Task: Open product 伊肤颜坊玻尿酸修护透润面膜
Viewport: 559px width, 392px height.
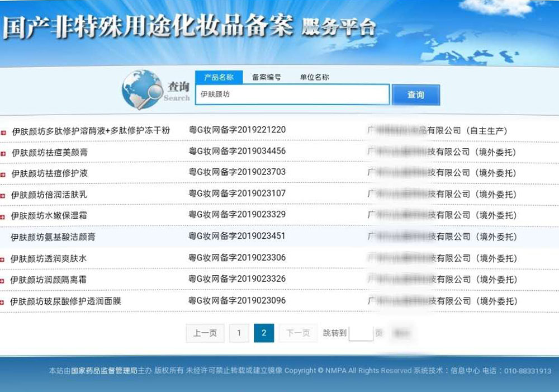Action: click(65, 301)
